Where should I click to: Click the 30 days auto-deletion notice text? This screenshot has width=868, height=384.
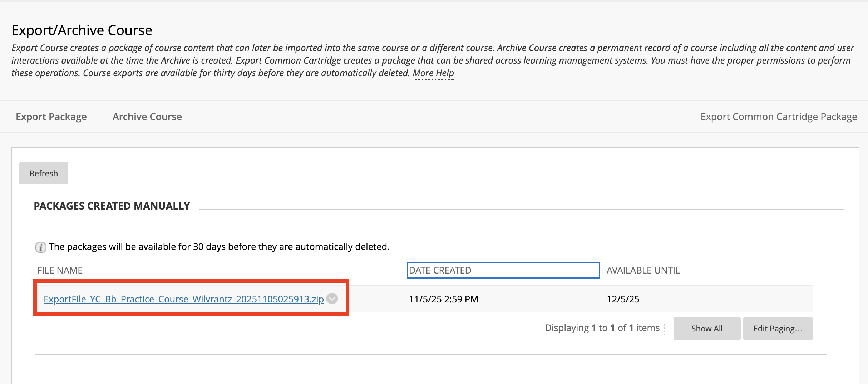(x=219, y=247)
